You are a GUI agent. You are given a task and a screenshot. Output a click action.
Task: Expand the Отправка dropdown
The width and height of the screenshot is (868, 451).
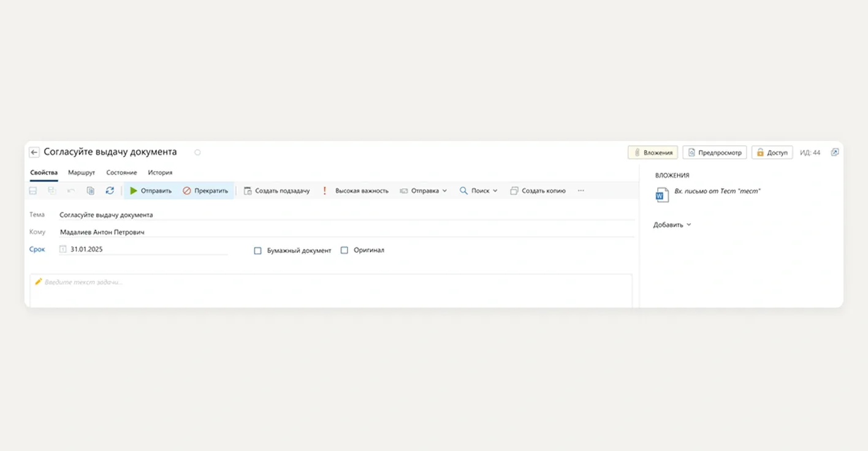tap(424, 191)
